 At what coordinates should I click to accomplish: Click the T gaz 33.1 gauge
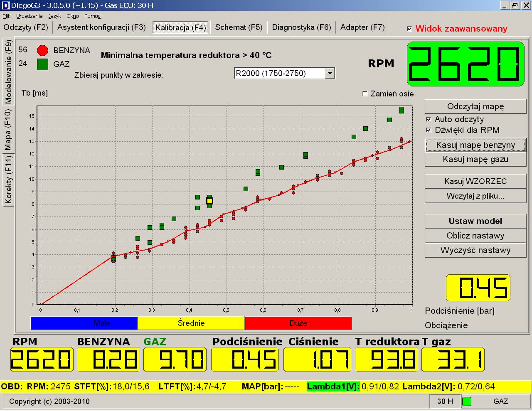pyautogui.click(x=453, y=359)
